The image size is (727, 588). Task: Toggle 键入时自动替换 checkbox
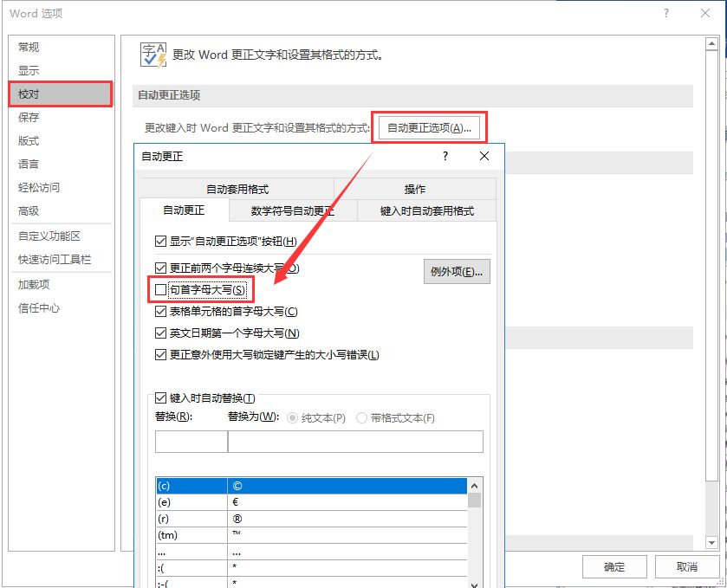click(x=160, y=398)
